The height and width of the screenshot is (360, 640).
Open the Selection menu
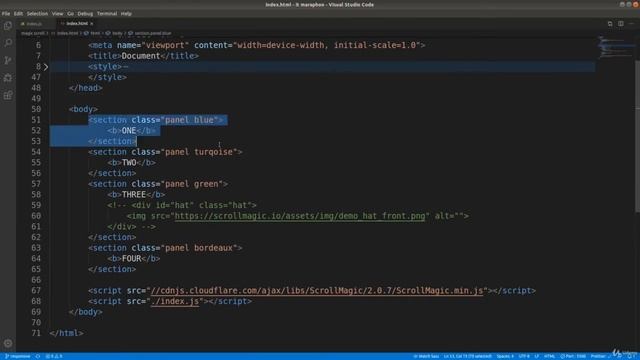tap(37, 13)
